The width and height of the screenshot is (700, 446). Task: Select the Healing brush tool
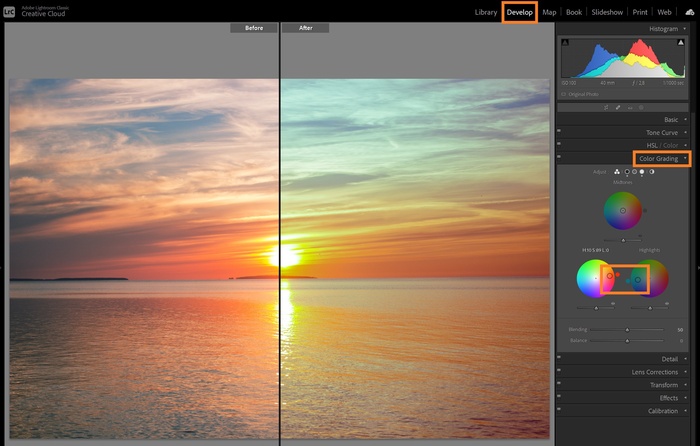618,108
